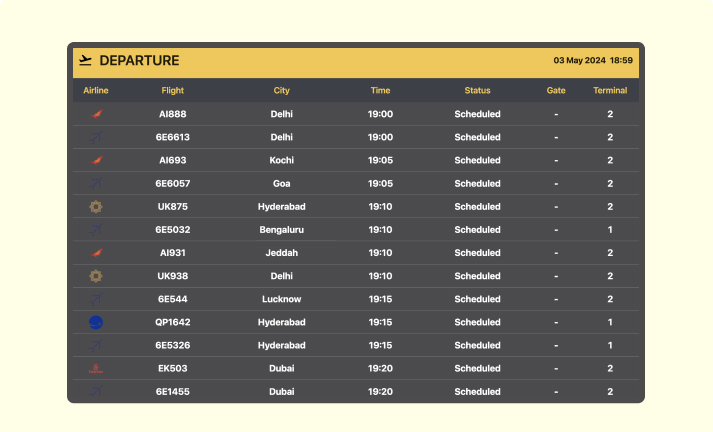This screenshot has width=713, height=432.
Task: Click the DEPARTURE heading text
Action: (x=139, y=60)
